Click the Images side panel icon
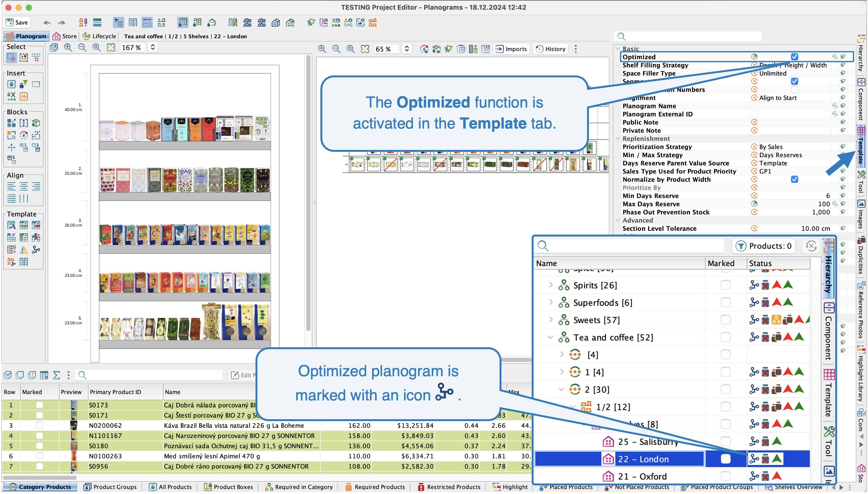Viewport: 868px width, 494px height. [861, 204]
